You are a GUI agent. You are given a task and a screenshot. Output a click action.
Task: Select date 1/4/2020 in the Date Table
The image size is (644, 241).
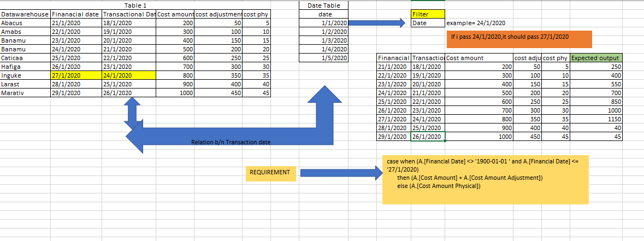click(324, 49)
